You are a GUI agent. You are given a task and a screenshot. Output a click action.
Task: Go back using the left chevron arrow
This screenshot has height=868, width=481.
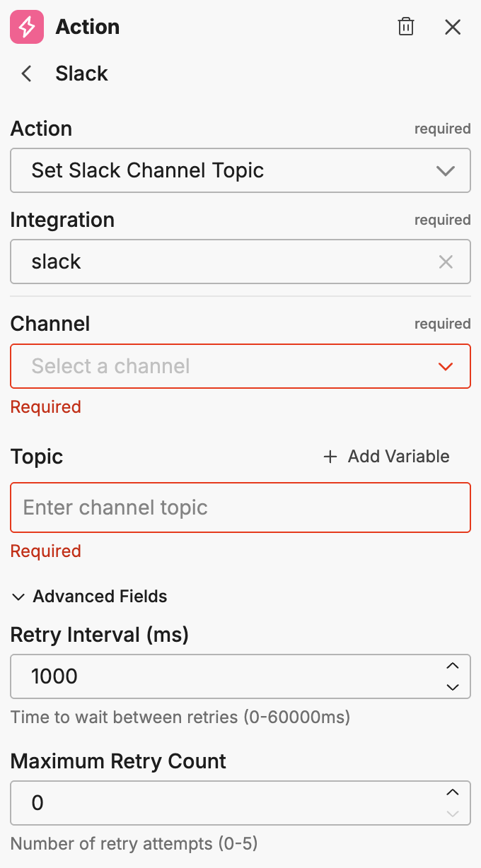pos(25,74)
